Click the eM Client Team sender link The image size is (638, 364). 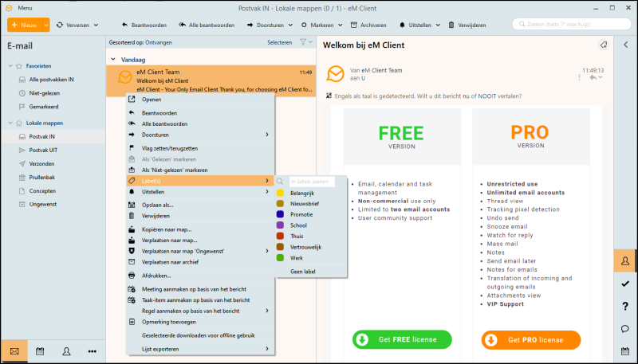(x=382, y=70)
